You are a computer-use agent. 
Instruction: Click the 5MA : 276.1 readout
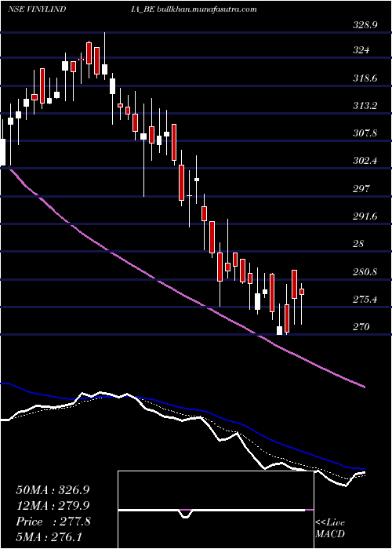tap(49, 537)
